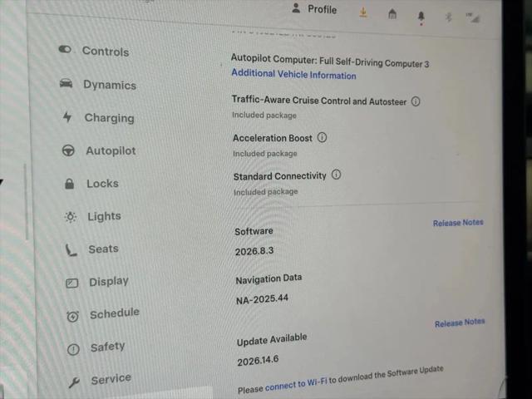Click the car icon beside Dynamics
The image size is (532, 399).
pyautogui.click(x=66, y=83)
